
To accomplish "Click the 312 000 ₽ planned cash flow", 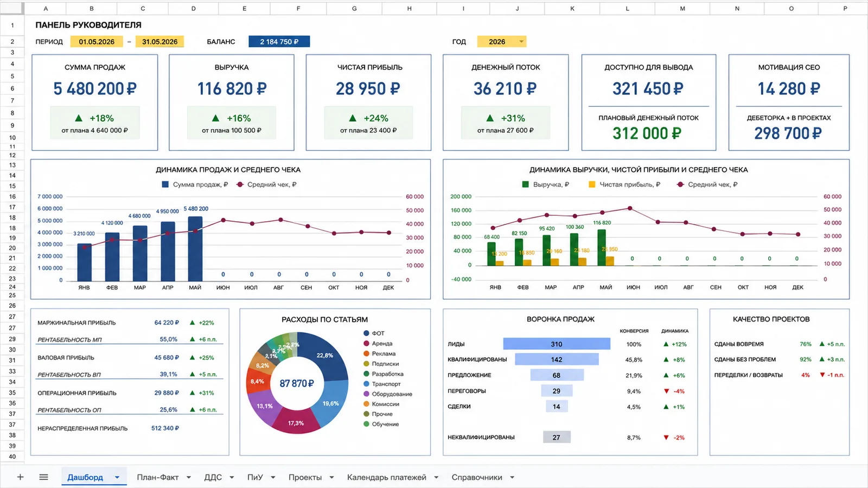I will (x=647, y=133).
